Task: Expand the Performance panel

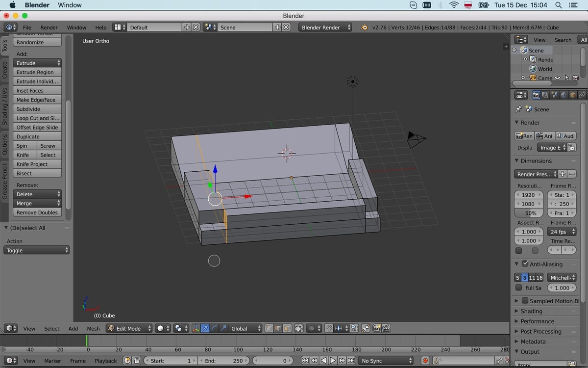Action: pyautogui.click(x=536, y=321)
